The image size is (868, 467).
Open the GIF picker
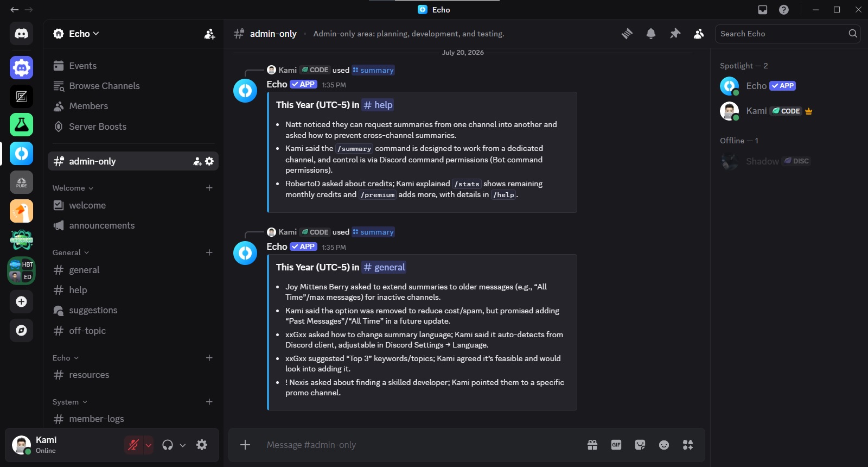point(616,445)
